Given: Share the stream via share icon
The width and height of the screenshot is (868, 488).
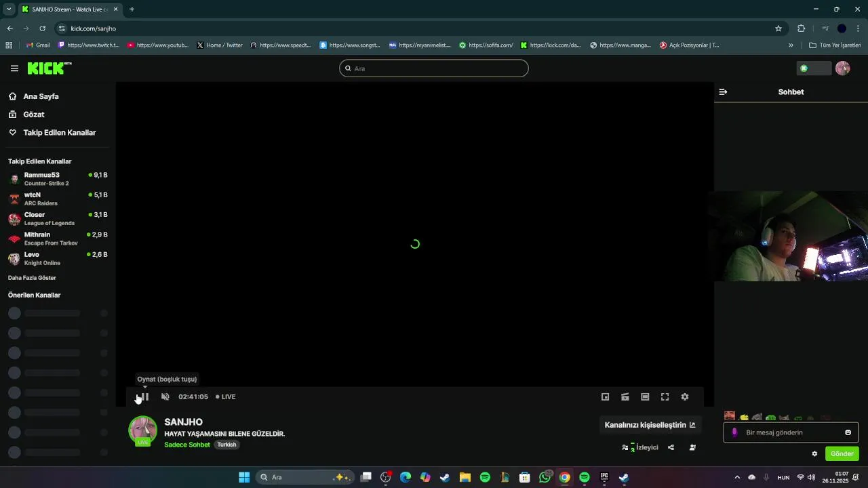Looking at the screenshot, I should (671, 447).
